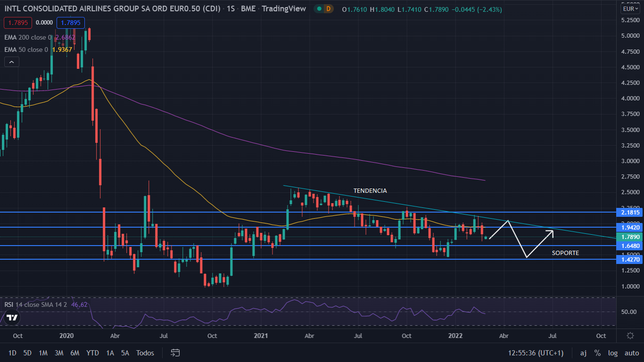Toggle the log scale option
The image size is (644, 362).
(613, 353)
